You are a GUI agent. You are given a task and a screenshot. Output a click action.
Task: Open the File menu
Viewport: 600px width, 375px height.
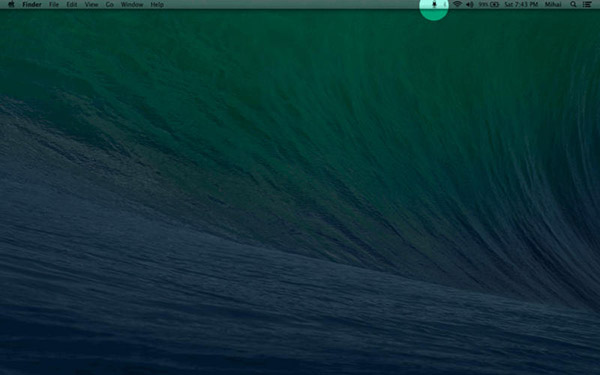coord(54,5)
